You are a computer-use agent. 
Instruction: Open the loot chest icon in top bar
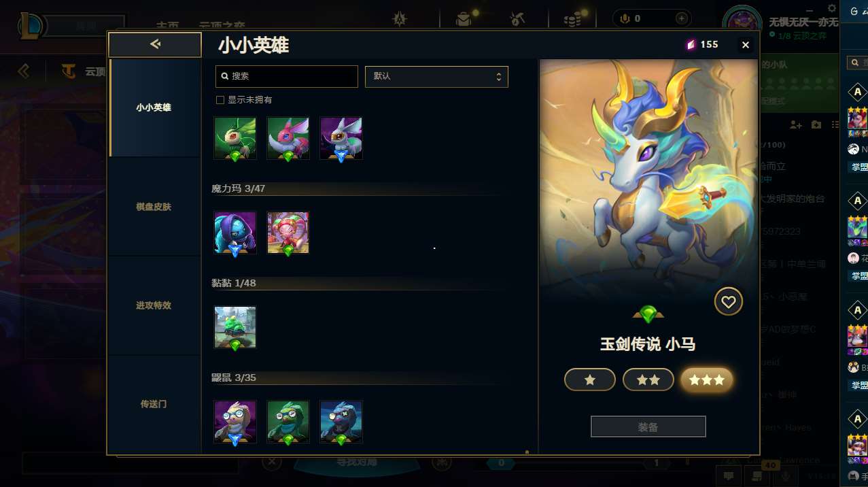(x=464, y=19)
